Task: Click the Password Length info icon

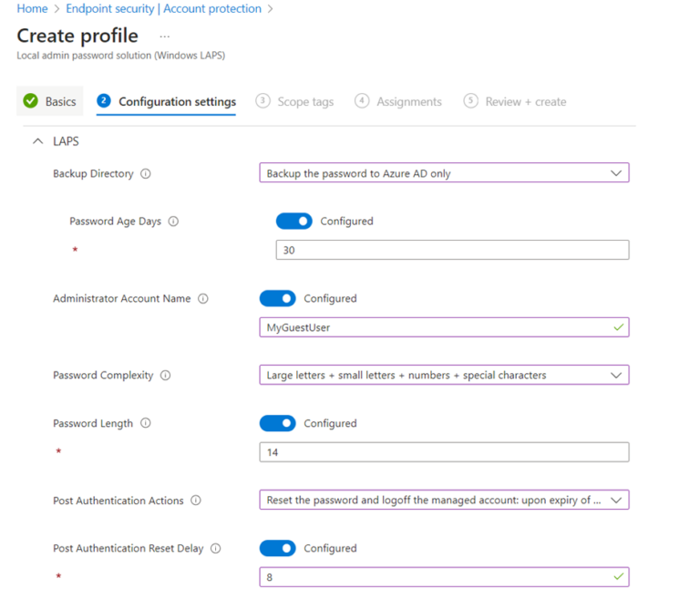Action: coord(146,423)
